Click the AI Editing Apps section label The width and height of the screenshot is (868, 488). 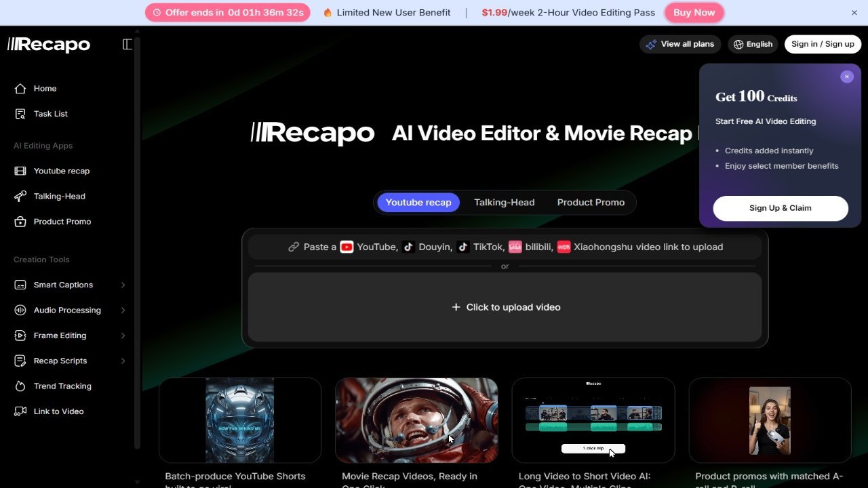pos(43,146)
